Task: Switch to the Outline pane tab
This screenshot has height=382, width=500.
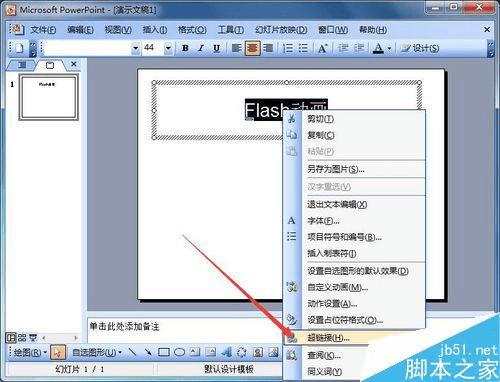Action: click(22, 65)
